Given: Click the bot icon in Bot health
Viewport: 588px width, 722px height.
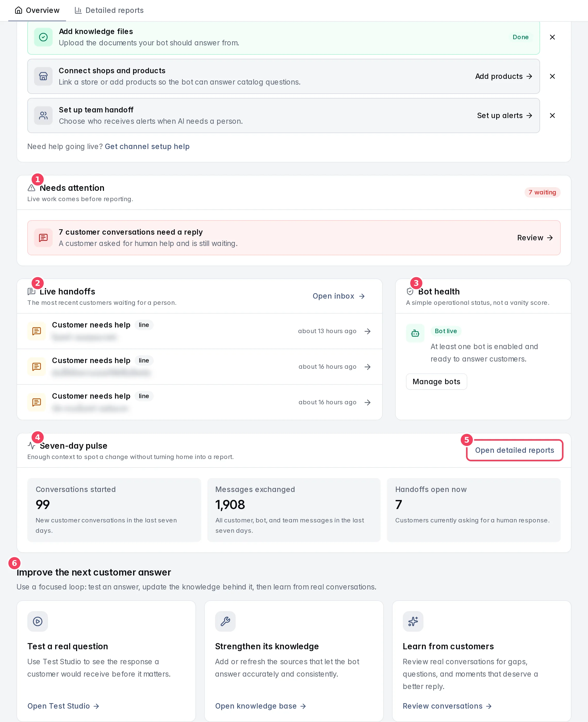Looking at the screenshot, I should (x=415, y=333).
